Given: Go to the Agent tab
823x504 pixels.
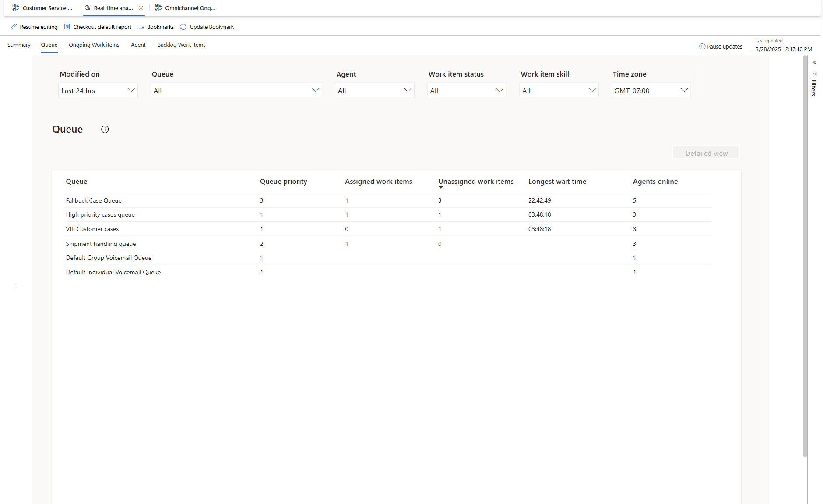Looking at the screenshot, I should pos(138,45).
